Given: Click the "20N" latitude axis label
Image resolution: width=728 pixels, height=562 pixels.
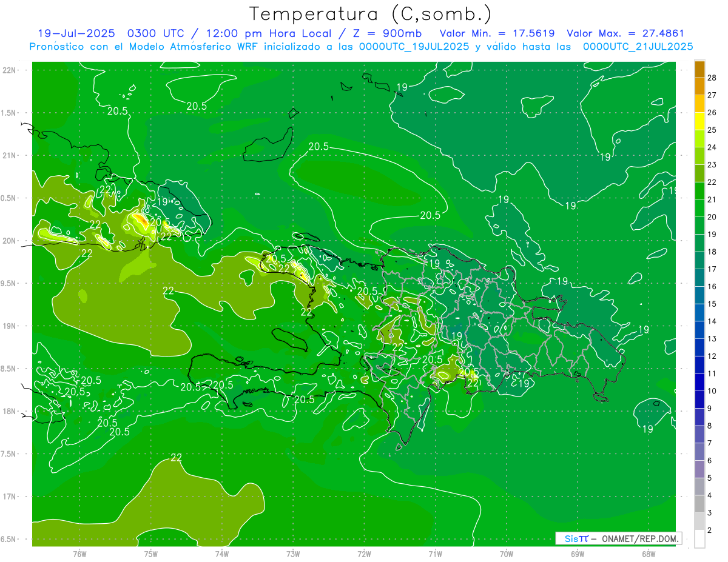Looking at the screenshot, I should pos(9,241).
